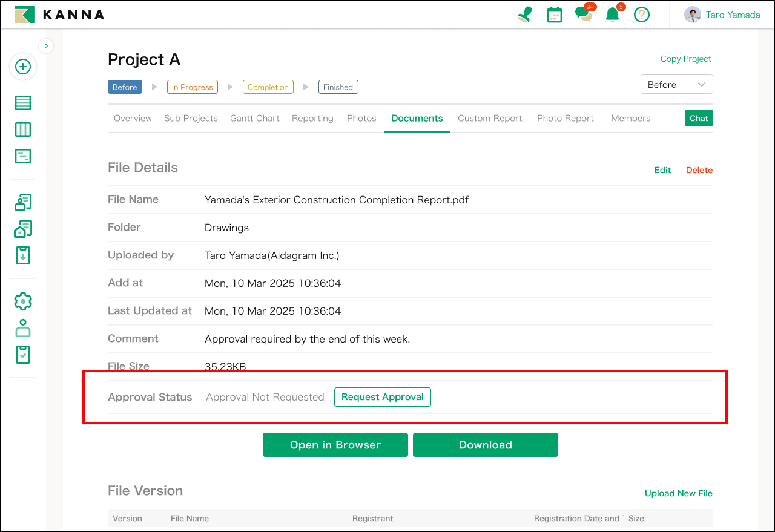Click the help question mark icon

[x=642, y=15]
